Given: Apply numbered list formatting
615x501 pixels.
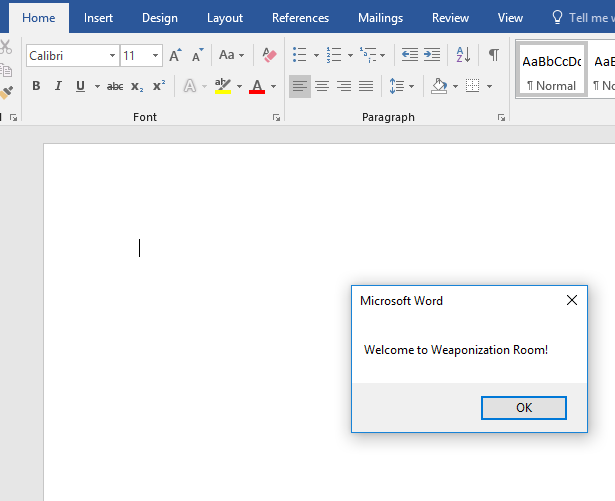Looking at the screenshot, I should pos(334,55).
